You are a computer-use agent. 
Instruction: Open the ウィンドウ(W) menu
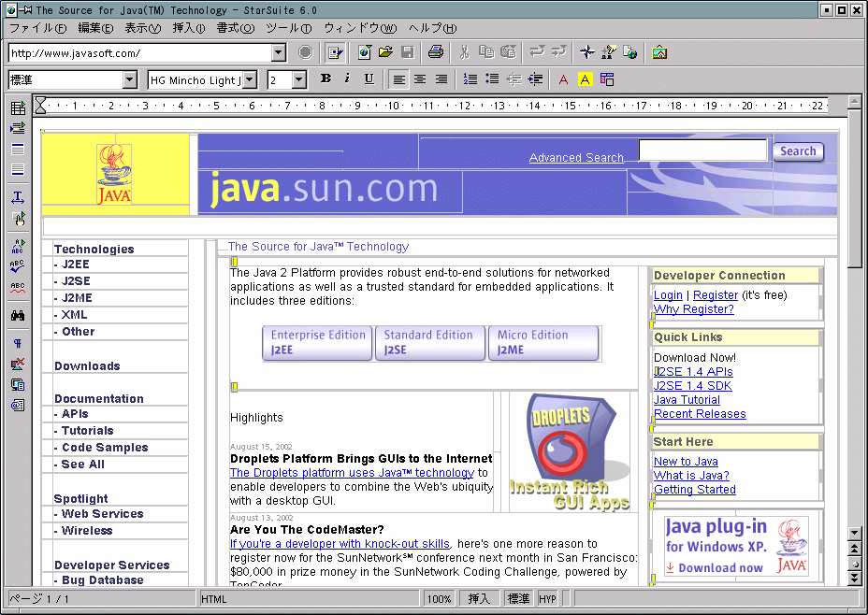(360, 28)
